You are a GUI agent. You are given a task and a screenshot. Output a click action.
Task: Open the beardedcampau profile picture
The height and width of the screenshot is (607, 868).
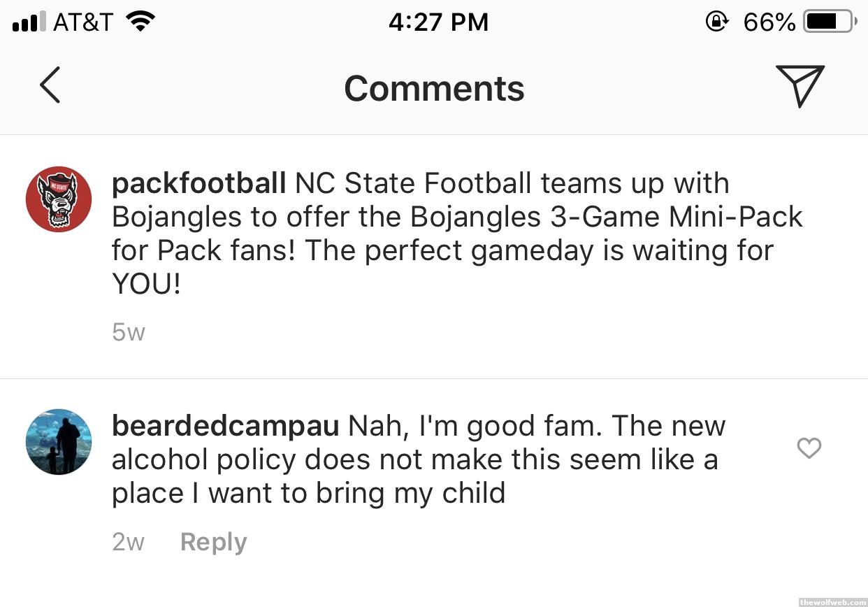click(x=59, y=442)
